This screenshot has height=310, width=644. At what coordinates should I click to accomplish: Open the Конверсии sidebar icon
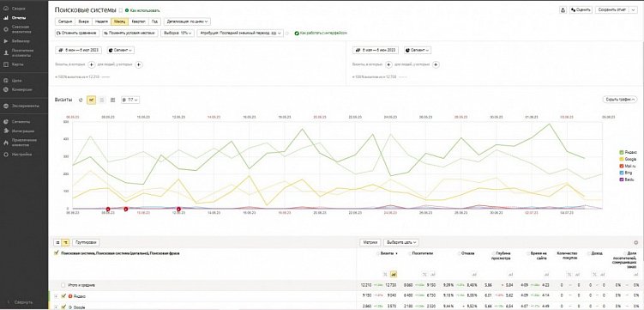pos(6,89)
